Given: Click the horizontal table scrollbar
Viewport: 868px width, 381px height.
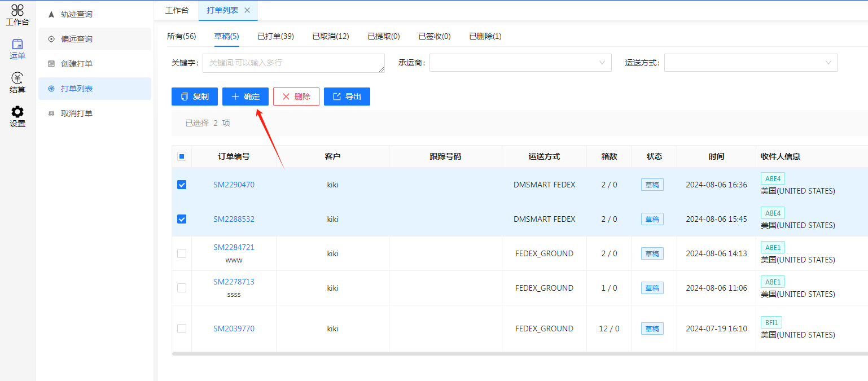Looking at the screenshot, I should [x=519, y=354].
